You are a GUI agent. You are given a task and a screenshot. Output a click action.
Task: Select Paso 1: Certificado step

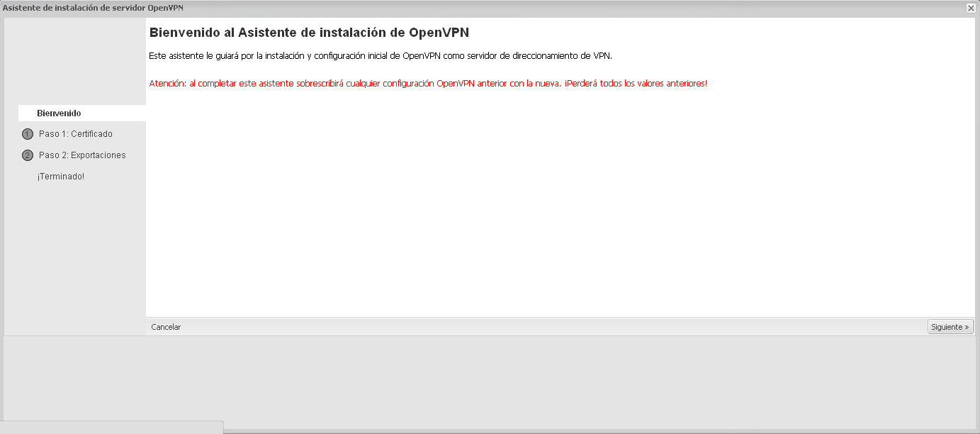pyautogui.click(x=75, y=134)
